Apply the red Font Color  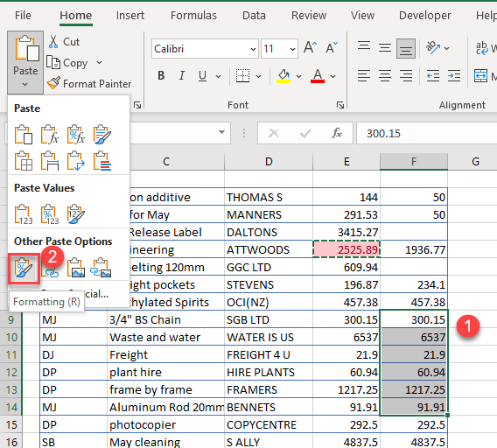(x=318, y=76)
